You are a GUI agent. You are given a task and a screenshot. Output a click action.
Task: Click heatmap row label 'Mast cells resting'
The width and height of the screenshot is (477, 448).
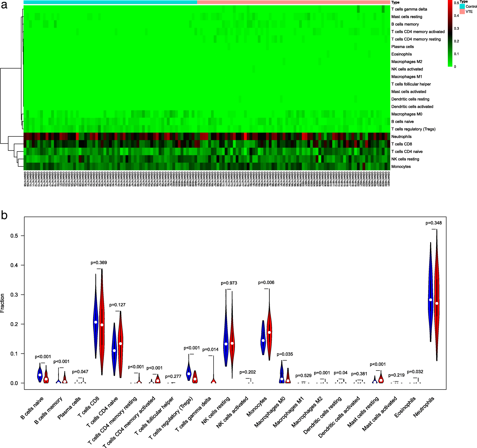tap(407, 17)
